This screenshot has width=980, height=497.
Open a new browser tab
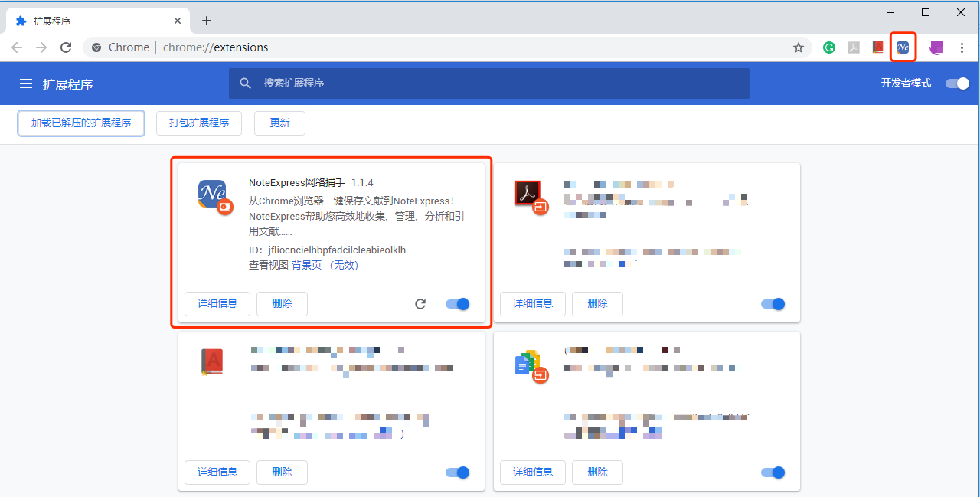click(207, 21)
